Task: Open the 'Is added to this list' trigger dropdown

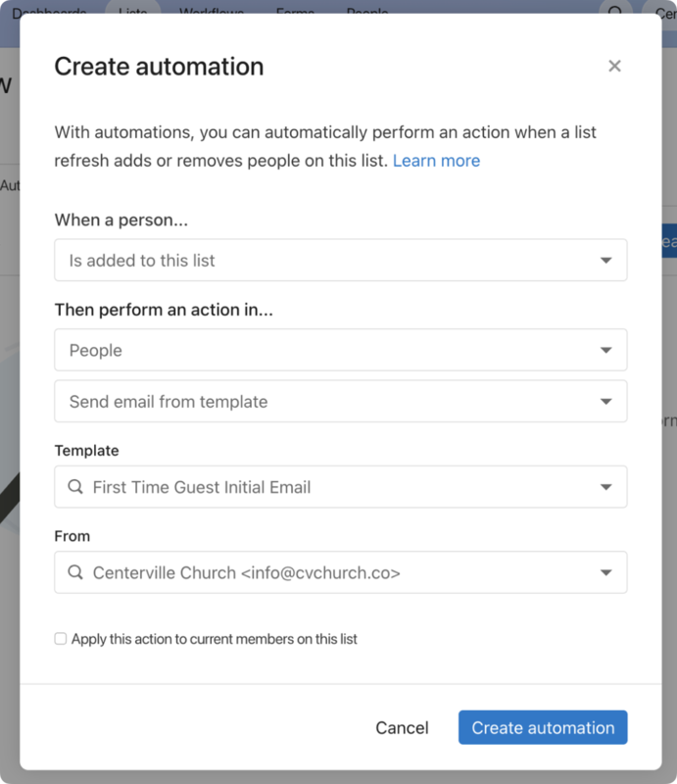Action: pos(340,260)
